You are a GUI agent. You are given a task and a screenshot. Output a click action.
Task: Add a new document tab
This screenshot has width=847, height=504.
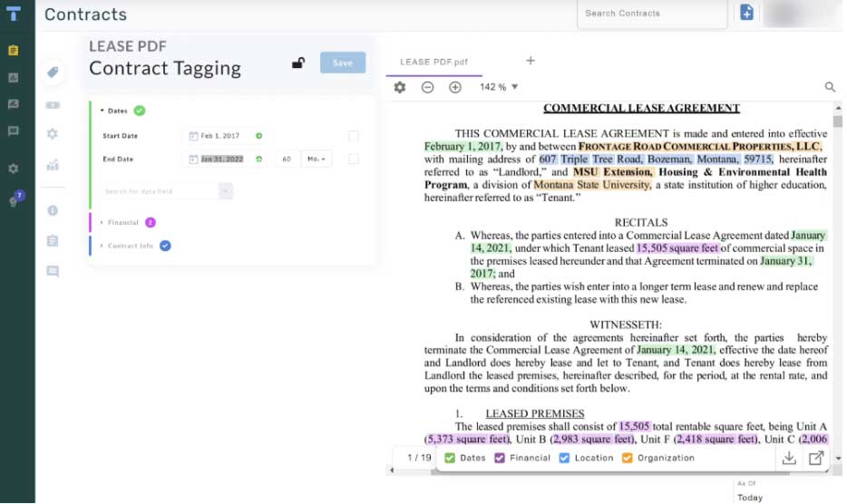tap(531, 61)
